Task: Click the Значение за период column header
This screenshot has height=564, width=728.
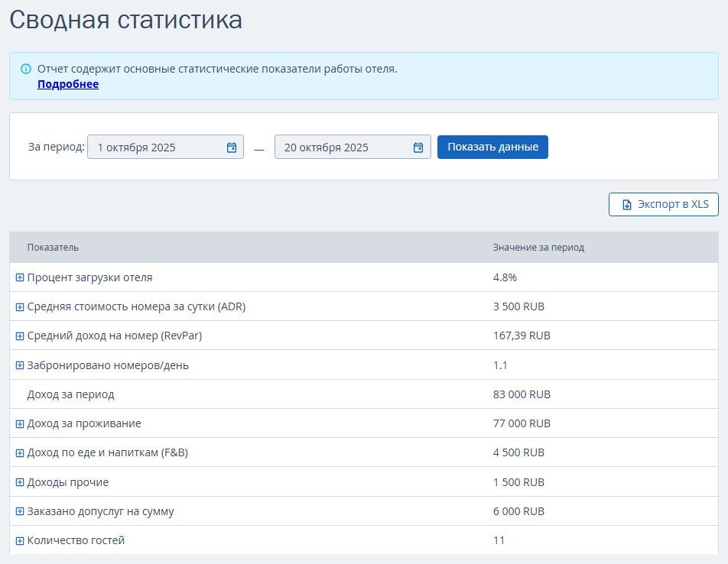Action: pyautogui.click(x=538, y=248)
